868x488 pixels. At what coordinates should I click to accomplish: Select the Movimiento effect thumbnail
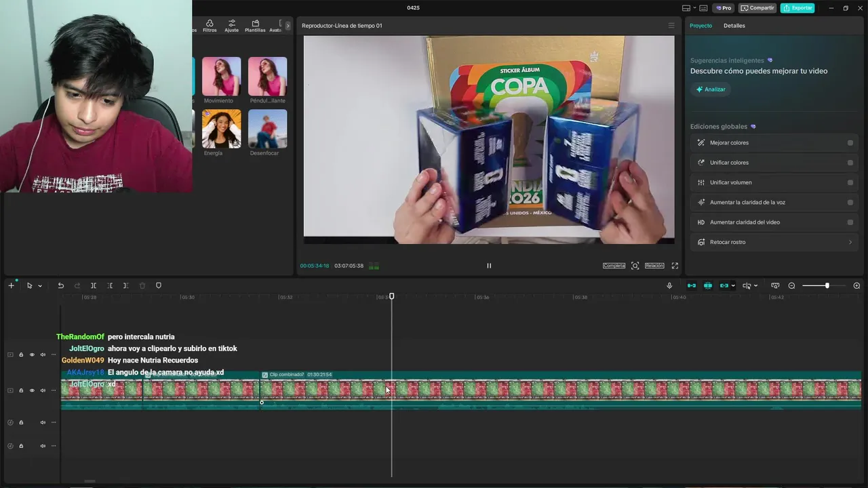[x=221, y=76]
